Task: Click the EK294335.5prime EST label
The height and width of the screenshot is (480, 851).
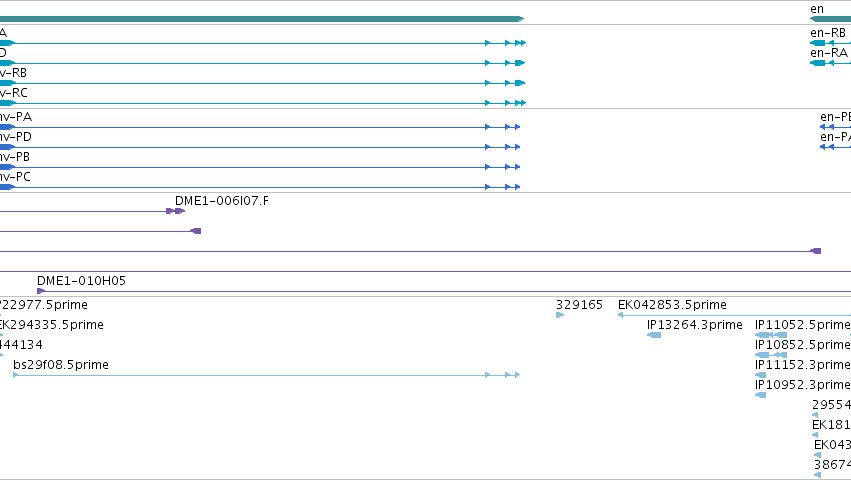Action: click(x=52, y=325)
